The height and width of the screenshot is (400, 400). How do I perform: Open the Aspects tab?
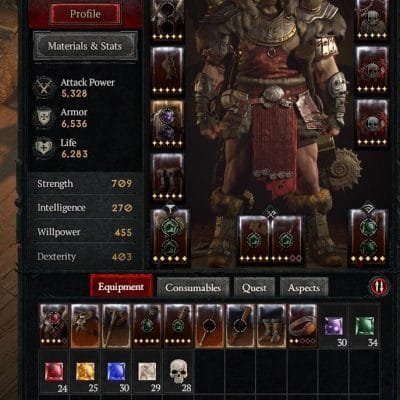(x=304, y=287)
